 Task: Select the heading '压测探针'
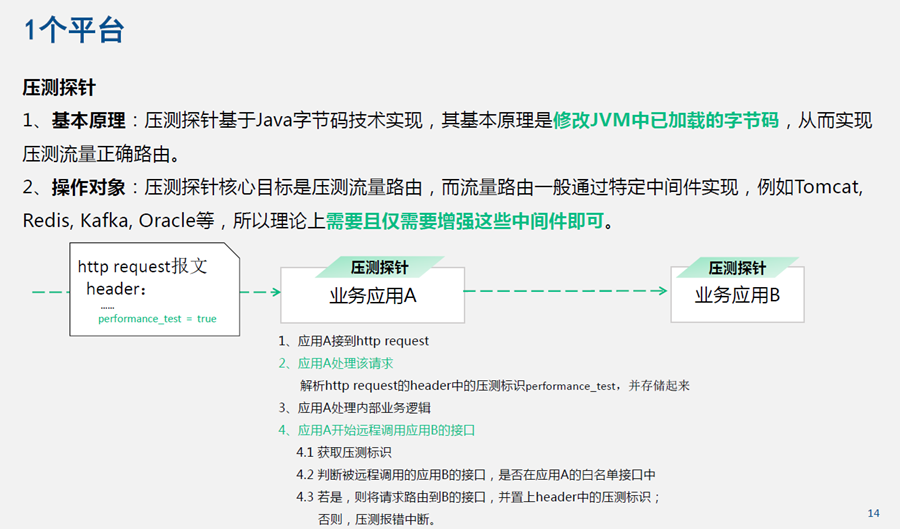pos(59,88)
